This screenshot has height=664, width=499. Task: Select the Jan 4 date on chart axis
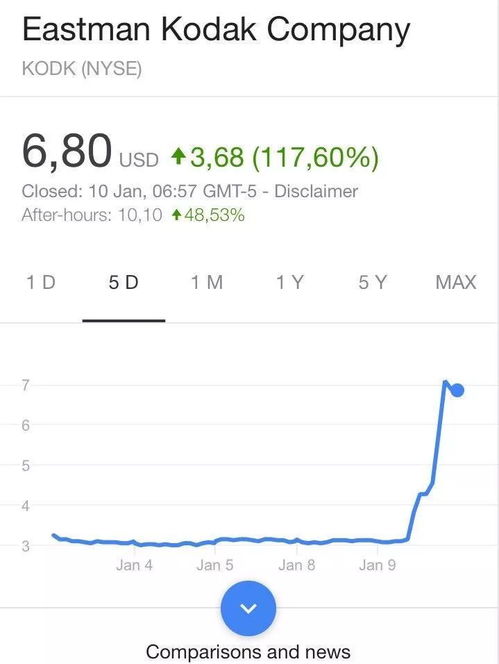tap(134, 565)
